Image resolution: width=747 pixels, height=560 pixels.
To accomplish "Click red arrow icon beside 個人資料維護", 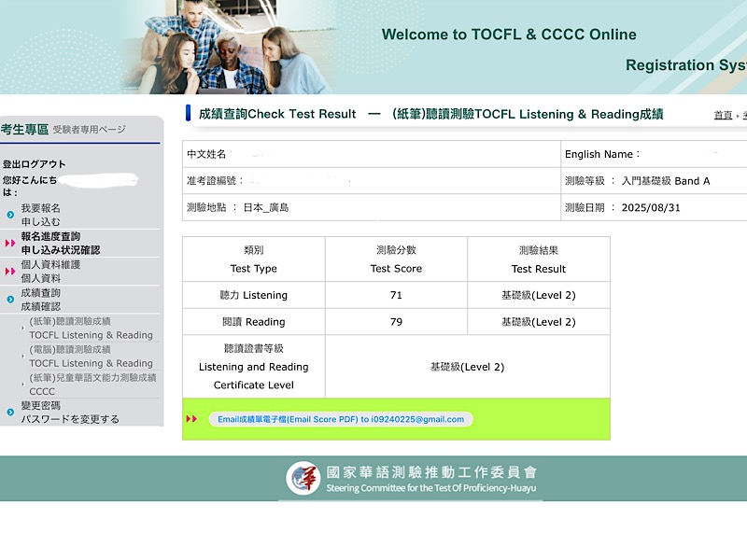I will (10, 272).
